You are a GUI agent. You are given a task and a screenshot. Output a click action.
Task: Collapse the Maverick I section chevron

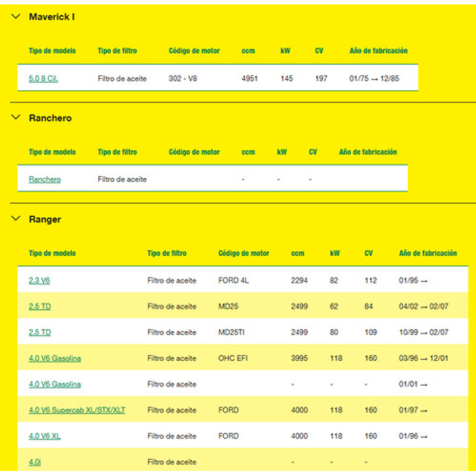click(16, 17)
